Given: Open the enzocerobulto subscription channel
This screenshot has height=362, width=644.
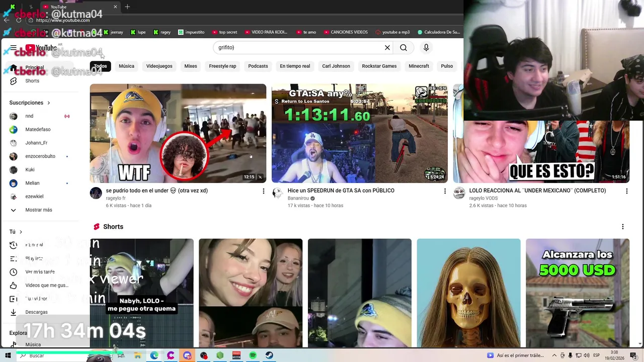Looking at the screenshot, I should click(x=40, y=156).
